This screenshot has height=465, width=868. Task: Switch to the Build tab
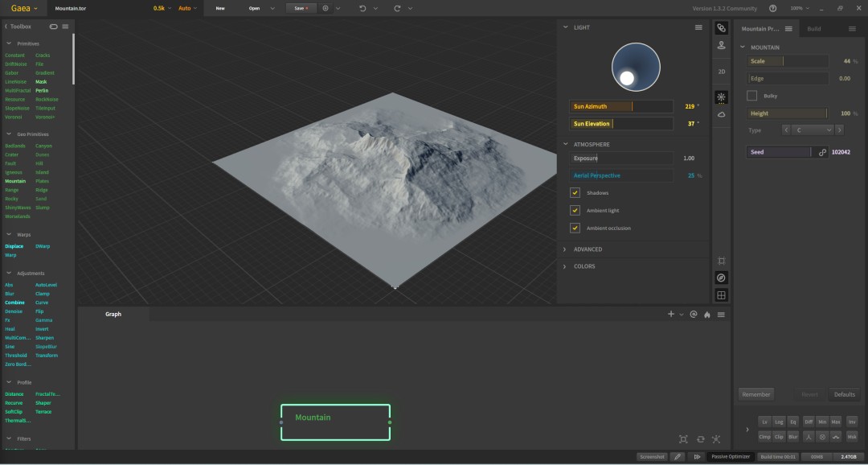(813, 29)
